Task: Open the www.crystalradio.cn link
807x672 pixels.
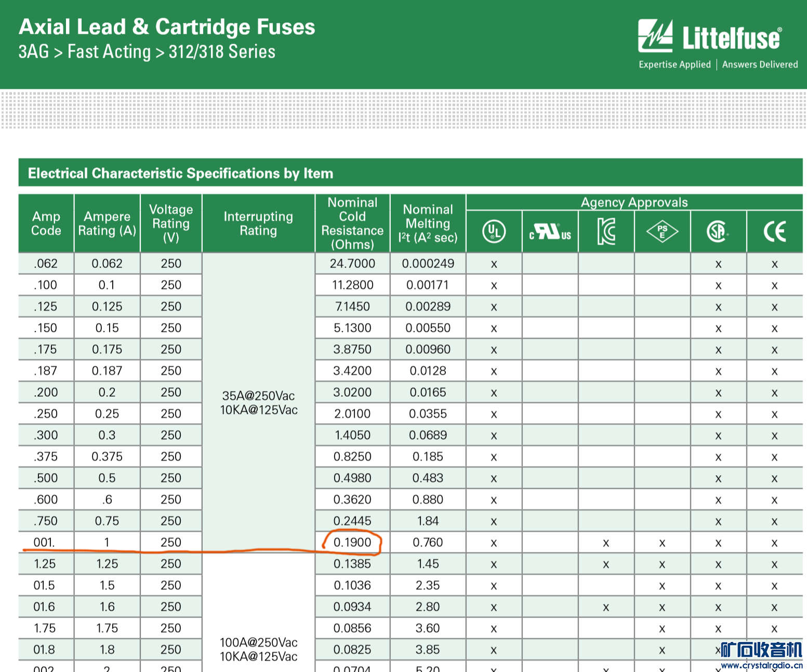Action: pos(762,665)
